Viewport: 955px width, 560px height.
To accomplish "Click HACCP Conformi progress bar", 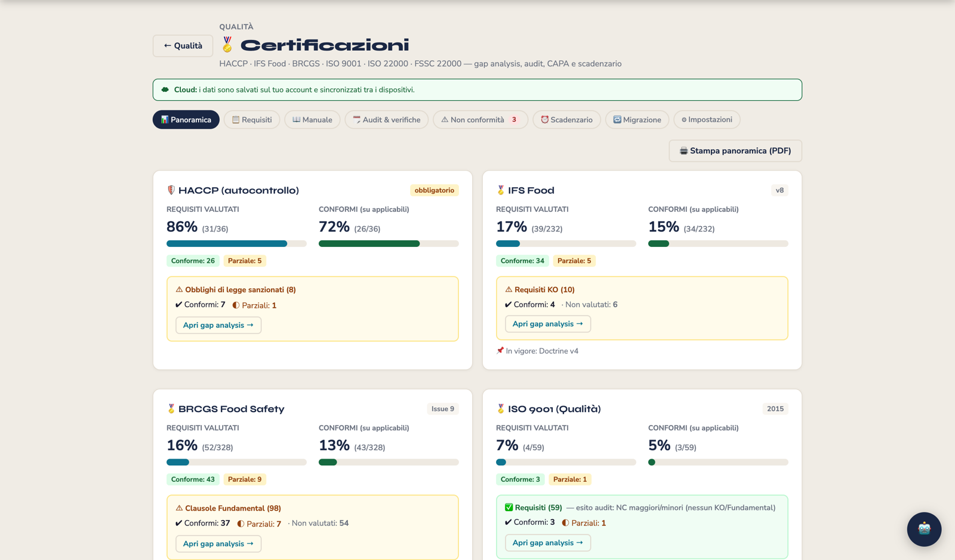I will coord(389,243).
